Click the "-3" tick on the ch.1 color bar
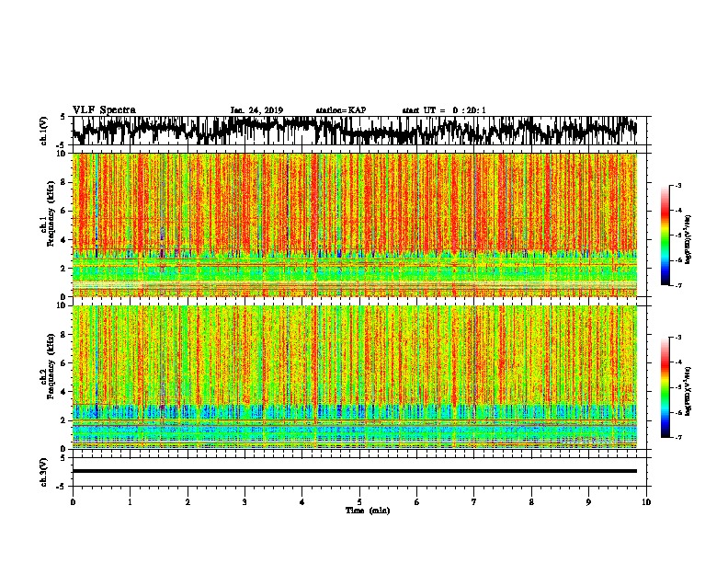This screenshot has height=563, width=728. point(677,186)
